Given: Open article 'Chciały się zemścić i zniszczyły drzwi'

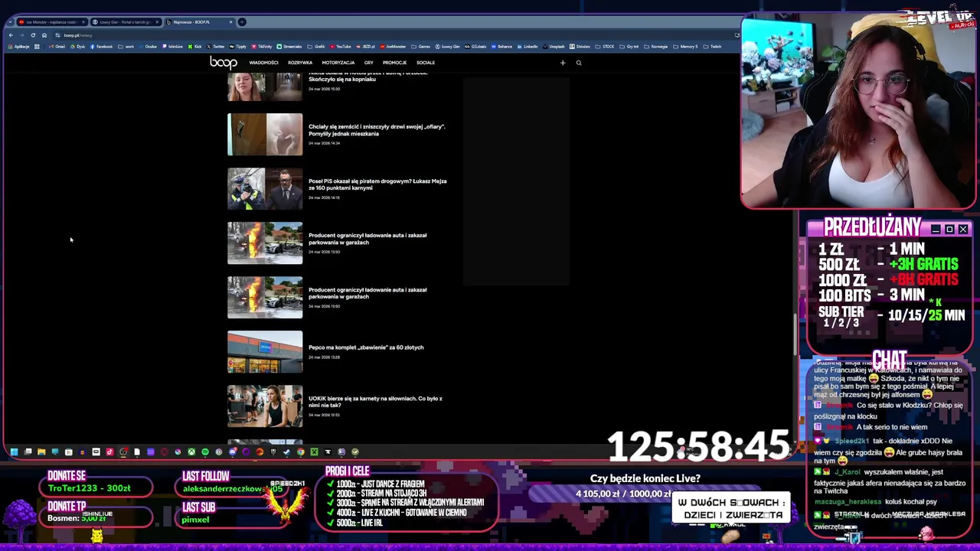Looking at the screenshot, I should point(377,130).
